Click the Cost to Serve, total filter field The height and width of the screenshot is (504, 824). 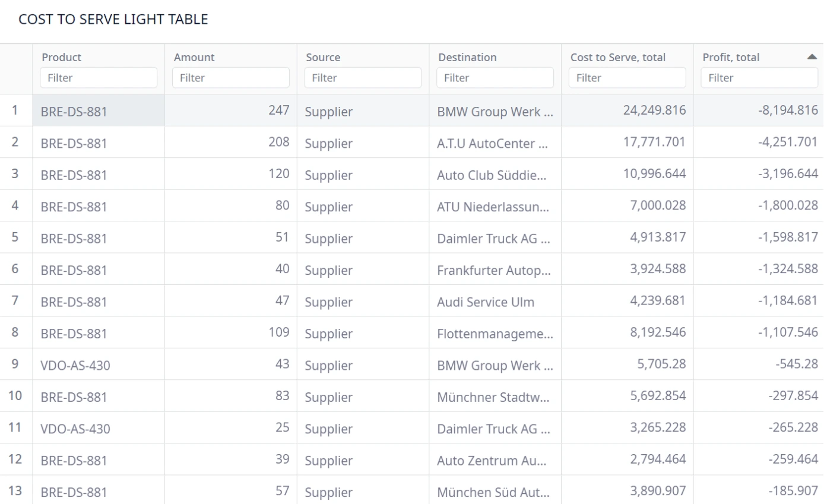[x=627, y=78]
